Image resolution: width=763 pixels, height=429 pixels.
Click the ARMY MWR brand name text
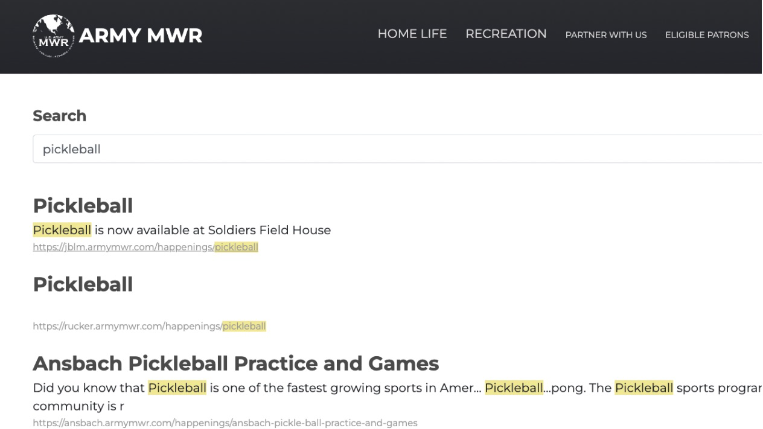pyautogui.click(x=140, y=37)
